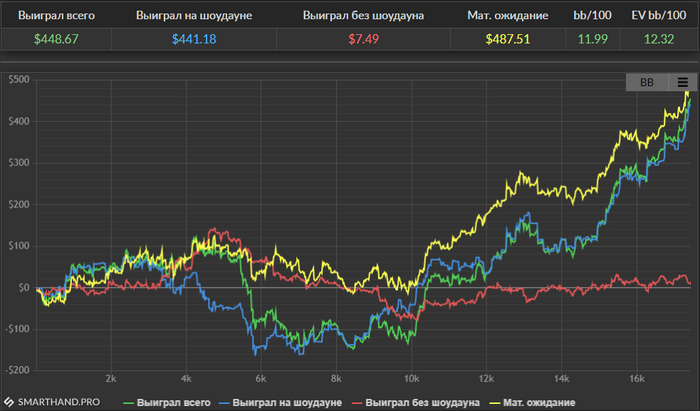Click the 'Выиграл всего' column header

tap(56, 15)
